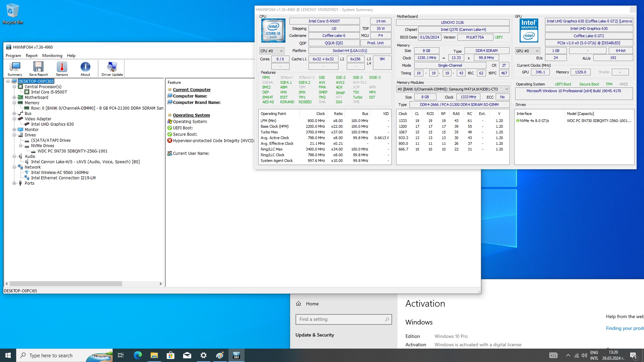Select the (S)ATA/ATAPI Drives tree item
This screenshot has width=644, height=362.
point(51,140)
